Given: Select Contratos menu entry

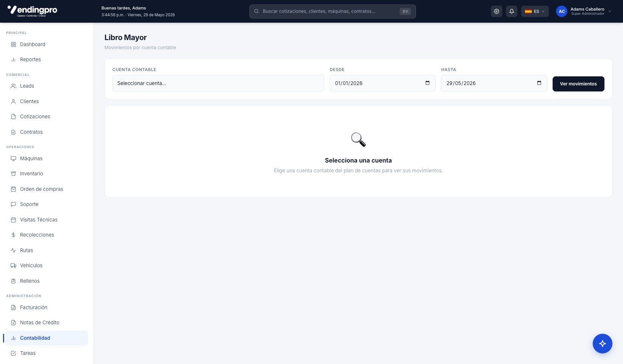Looking at the screenshot, I should click(46, 132).
